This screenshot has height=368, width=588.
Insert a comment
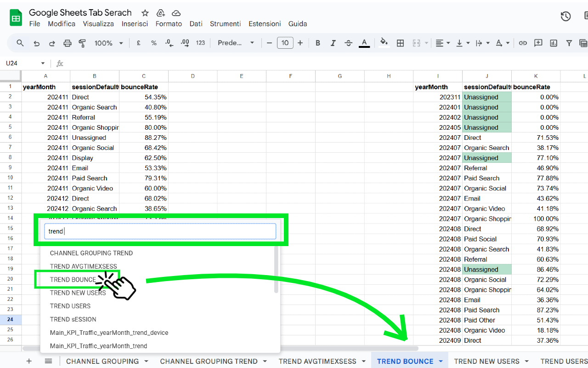click(x=538, y=43)
